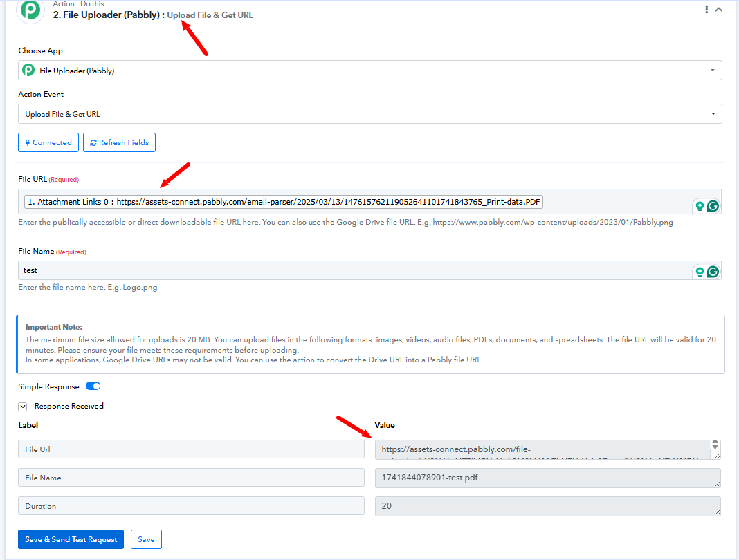Click the Duration label field
739x560 pixels.
click(x=192, y=506)
